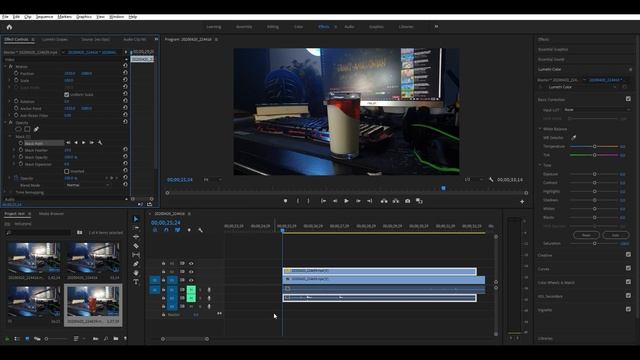Toggle the Creative section checkbox
This screenshot has height=360, width=640.
[x=628, y=255]
